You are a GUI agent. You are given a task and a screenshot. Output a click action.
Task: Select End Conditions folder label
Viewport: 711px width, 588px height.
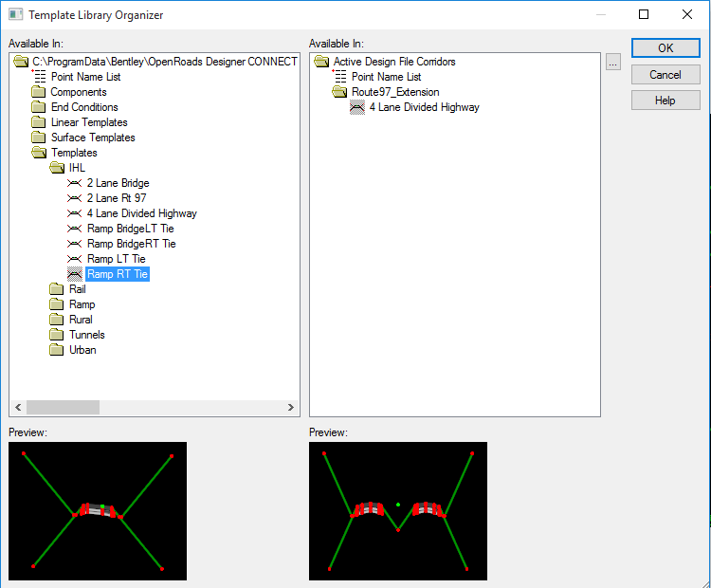(84, 107)
